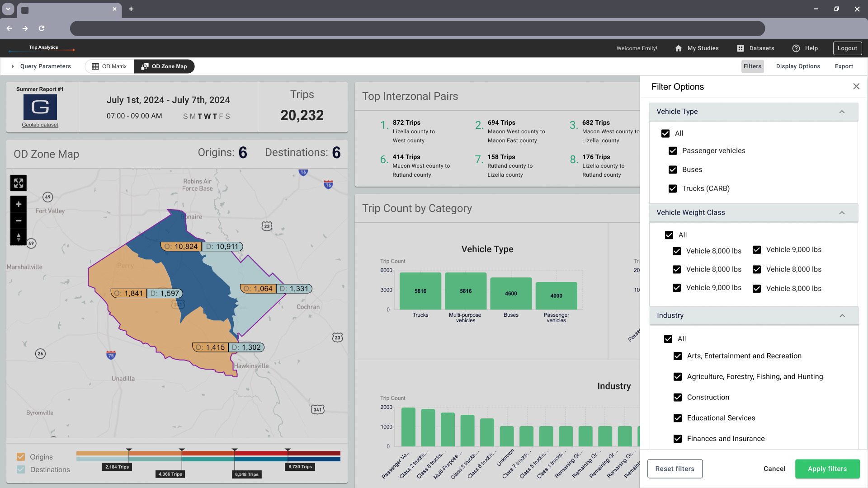This screenshot has width=868, height=488.
Task: Apply the selected filters
Action: (827, 469)
